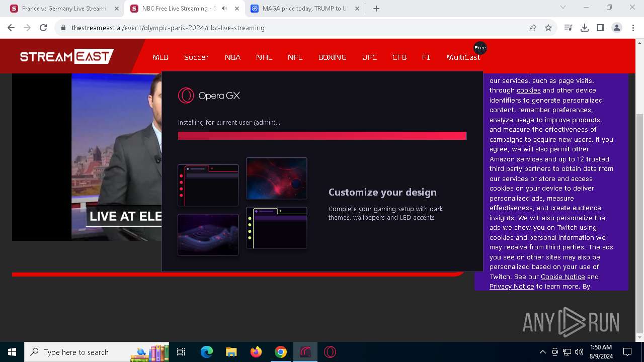
Task: Select the purple waves wallpaper thumbnail
Action: tap(208, 235)
